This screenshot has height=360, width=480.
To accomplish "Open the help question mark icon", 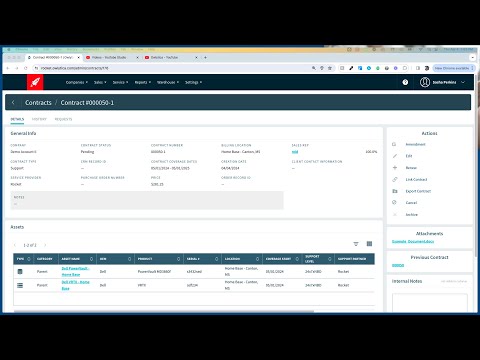I will (x=405, y=82).
